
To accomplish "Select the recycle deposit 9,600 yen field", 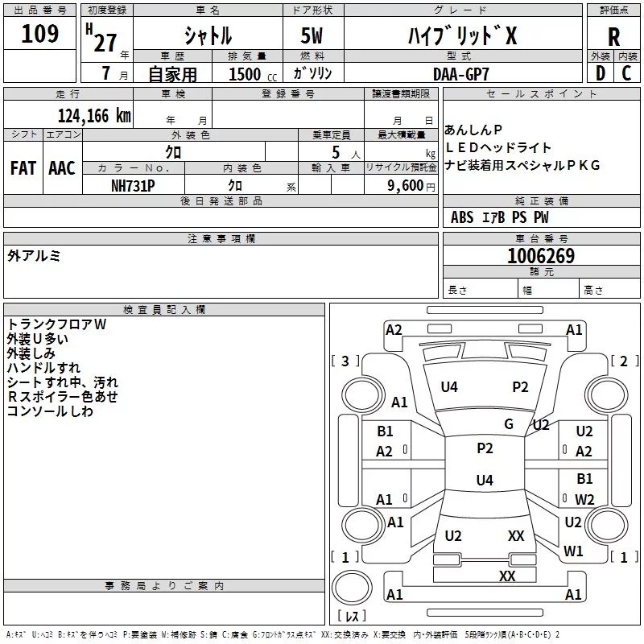I will (401, 186).
